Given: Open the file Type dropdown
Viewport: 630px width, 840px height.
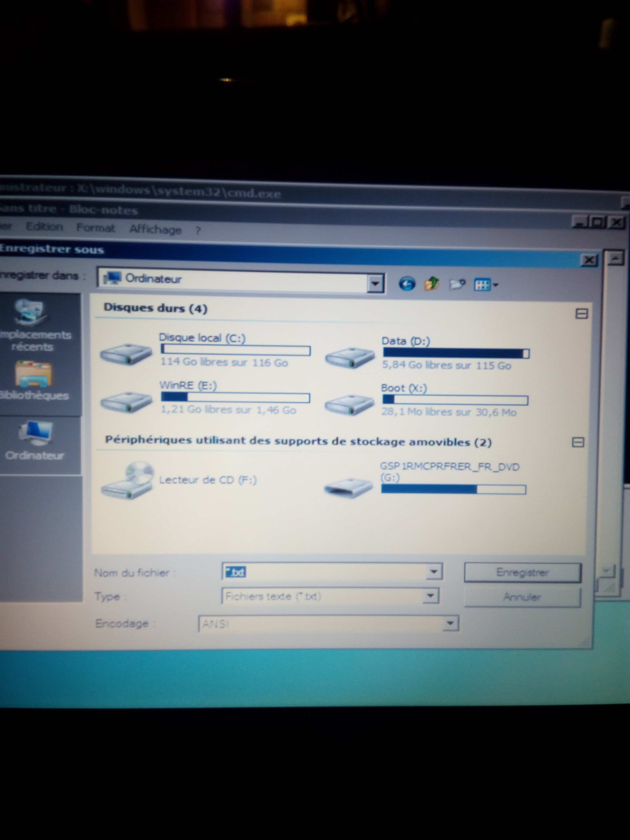Looking at the screenshot, I should pyautogui.click(x=430, y=595).
